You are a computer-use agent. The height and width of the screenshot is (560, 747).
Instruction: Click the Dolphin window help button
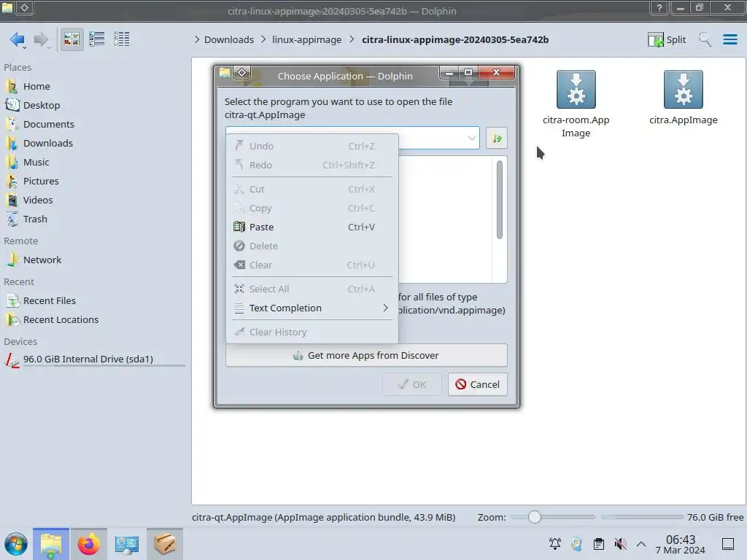point(659,7)
